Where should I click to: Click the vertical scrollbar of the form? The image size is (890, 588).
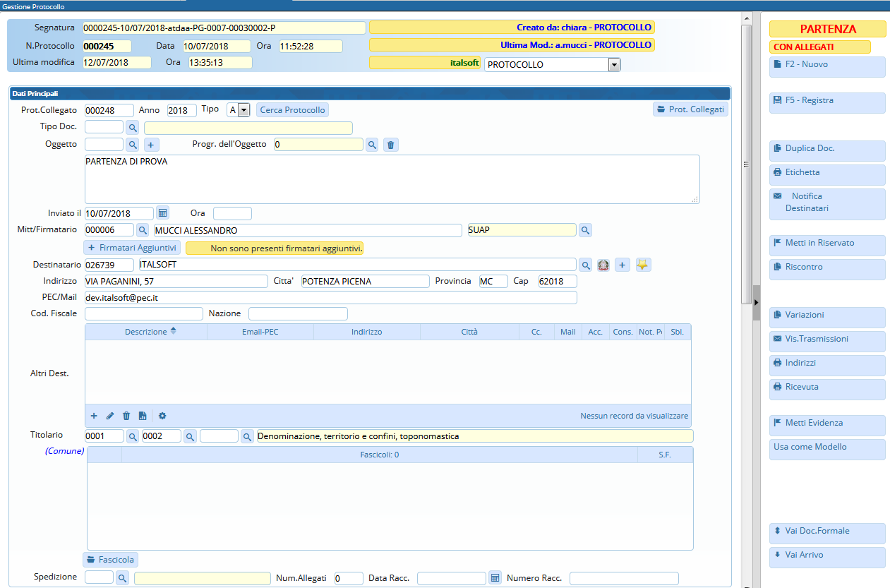(745, 164)
